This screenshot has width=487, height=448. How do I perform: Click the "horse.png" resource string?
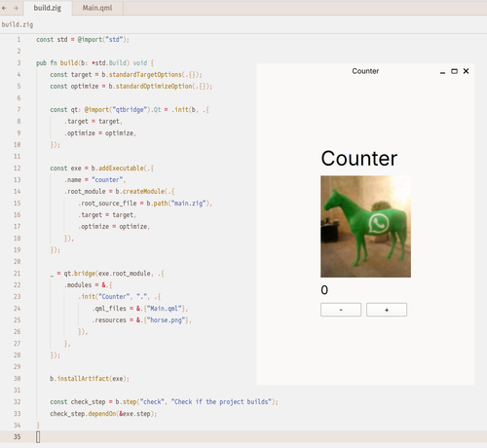coord(166,320)
